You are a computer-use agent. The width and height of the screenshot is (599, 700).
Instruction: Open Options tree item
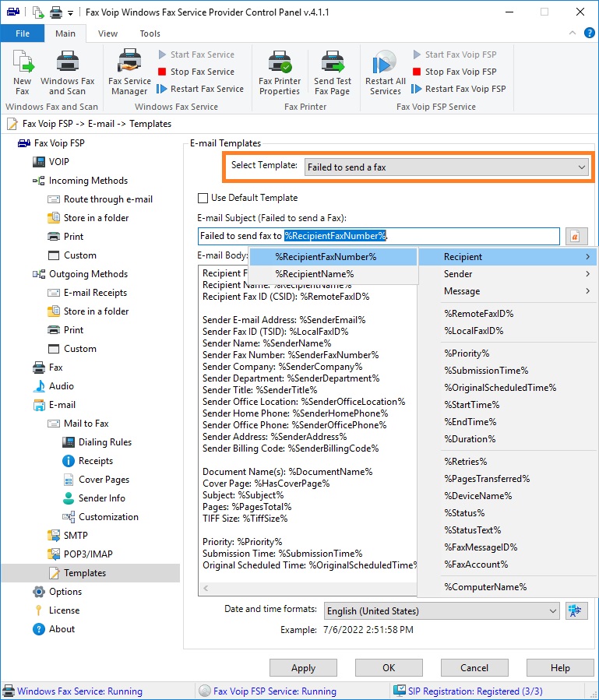pos(65,592)
